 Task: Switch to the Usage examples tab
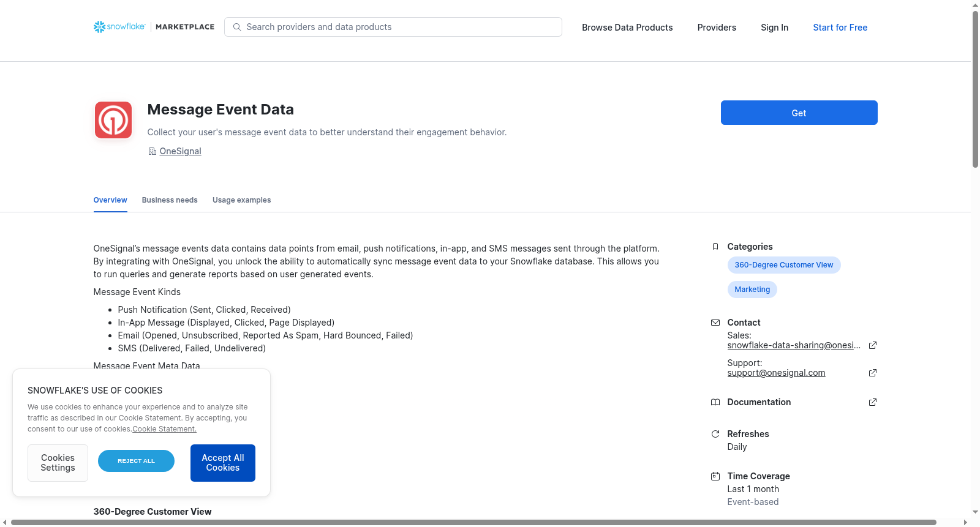click(241, 200)
